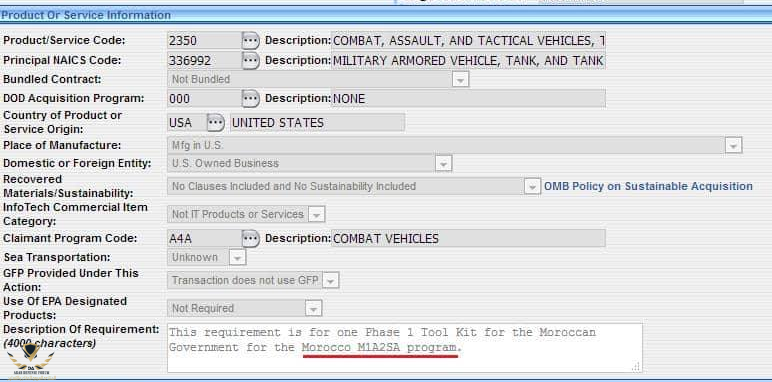Click the Sea Transportation label

(x=57, y=257)
